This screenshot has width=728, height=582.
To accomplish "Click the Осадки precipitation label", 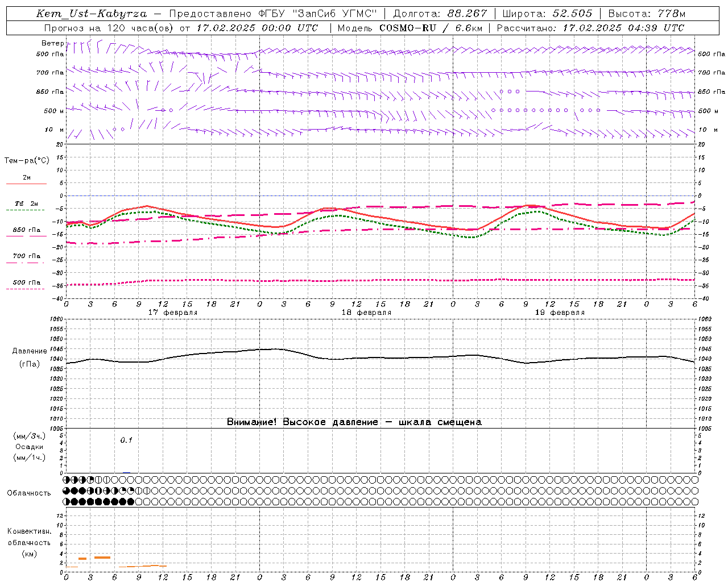I will tap(30, 447).
